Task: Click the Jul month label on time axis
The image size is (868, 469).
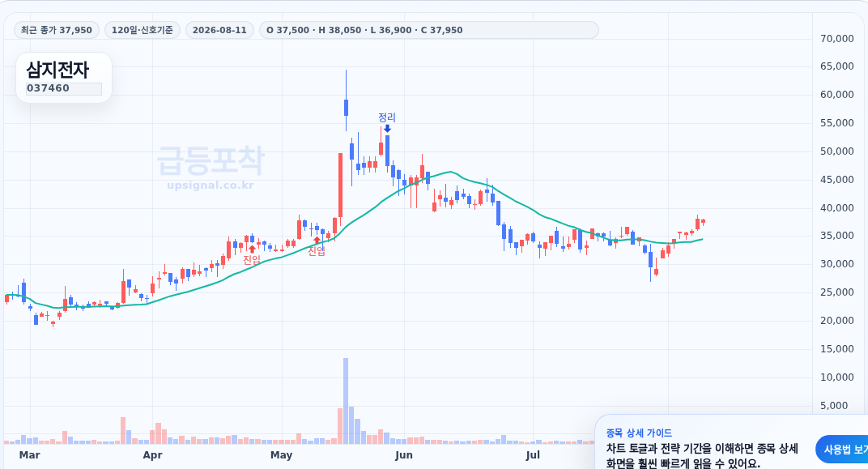Action: click(x=533, y=455)
